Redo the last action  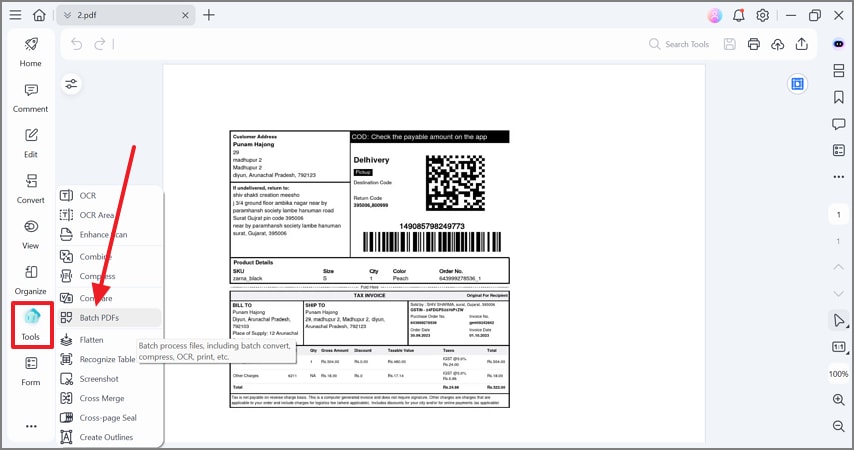pyautogui.click(x=100, y=44)
